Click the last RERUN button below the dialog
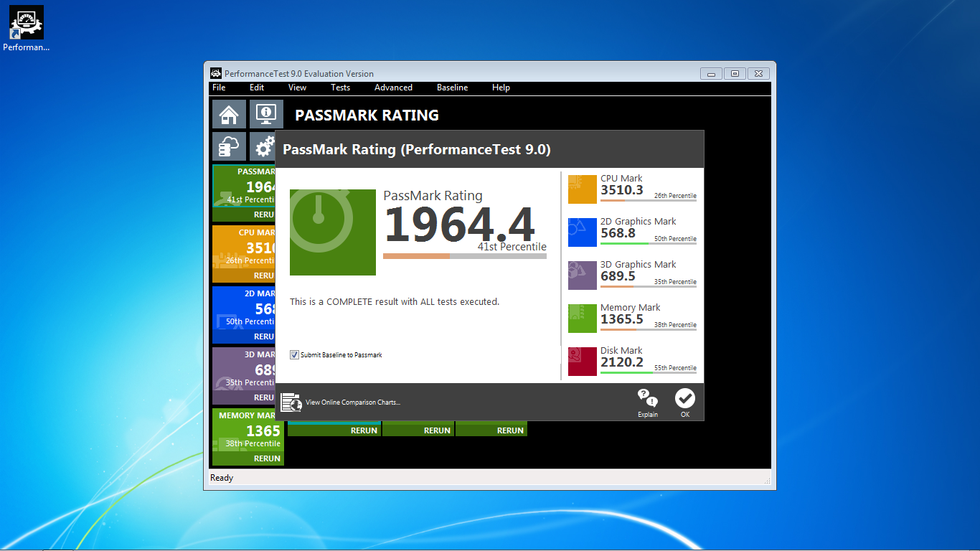Screen dimensions: 980x551 tap(491, 430)
